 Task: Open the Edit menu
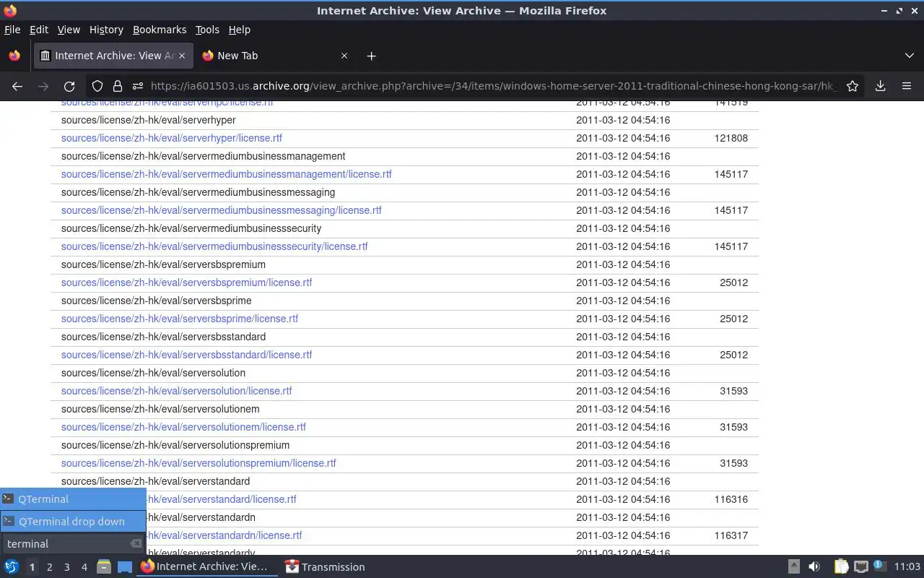pos(39,30)
